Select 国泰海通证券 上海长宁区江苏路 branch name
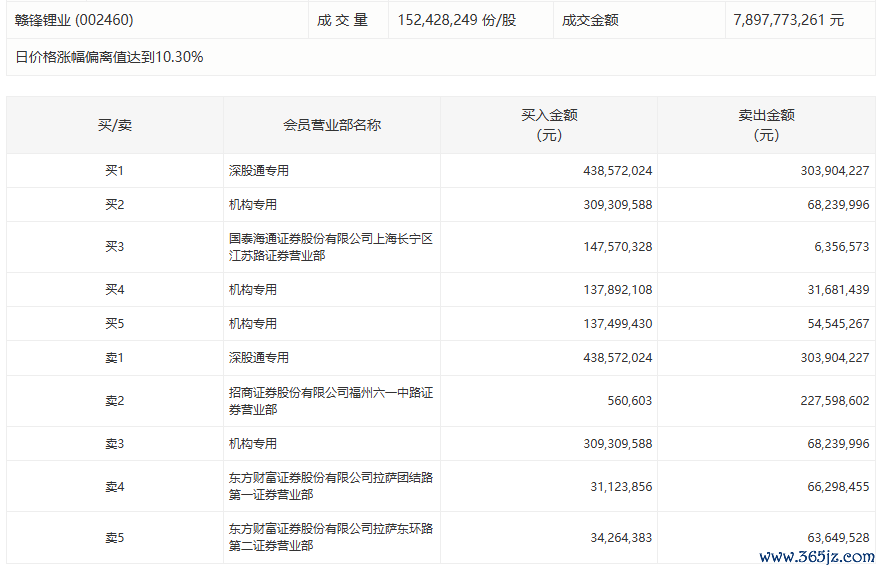 pos(331,247)
